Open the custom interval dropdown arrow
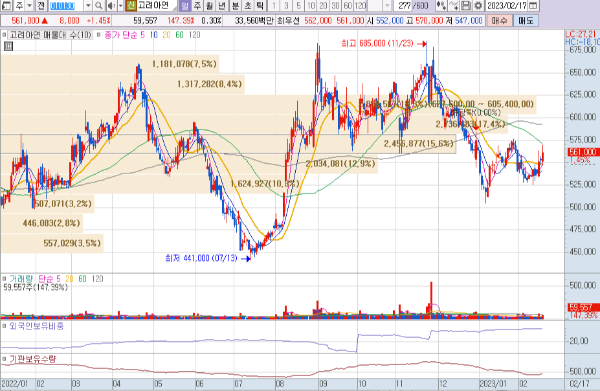Image resolution: width=600 pixels, height=391 pixels. (x=387, y=6)
